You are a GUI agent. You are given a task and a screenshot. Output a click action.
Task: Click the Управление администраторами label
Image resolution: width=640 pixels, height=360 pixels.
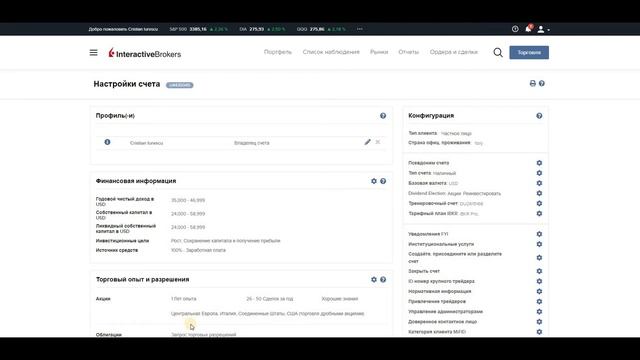click(x=445, y=311)
